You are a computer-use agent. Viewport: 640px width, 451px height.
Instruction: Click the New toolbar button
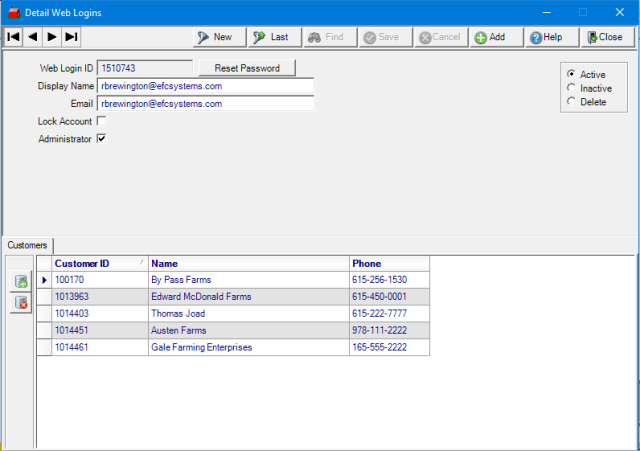tap(214, 37)
